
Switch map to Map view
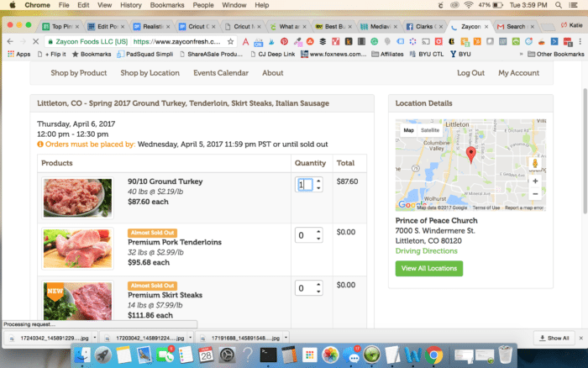pyautogui.click(x=408, y=130)
